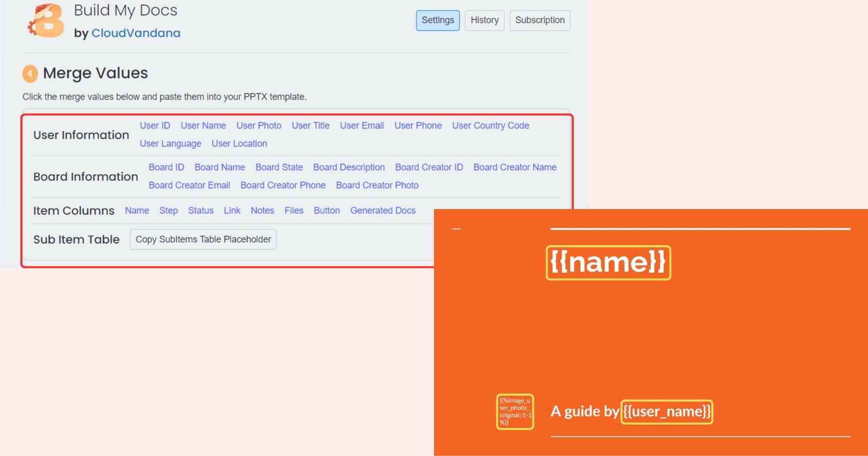
Task: Select the User Photo merge value
Action: point(259,125)
